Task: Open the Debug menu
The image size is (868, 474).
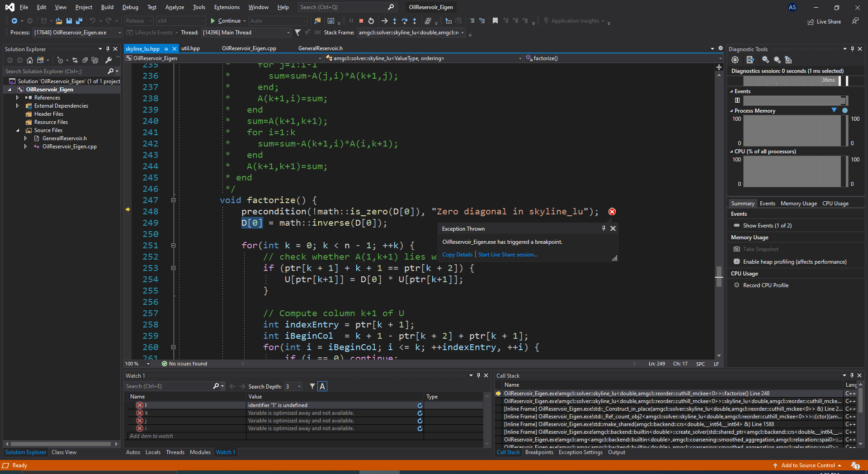Action: pos(130,7)
